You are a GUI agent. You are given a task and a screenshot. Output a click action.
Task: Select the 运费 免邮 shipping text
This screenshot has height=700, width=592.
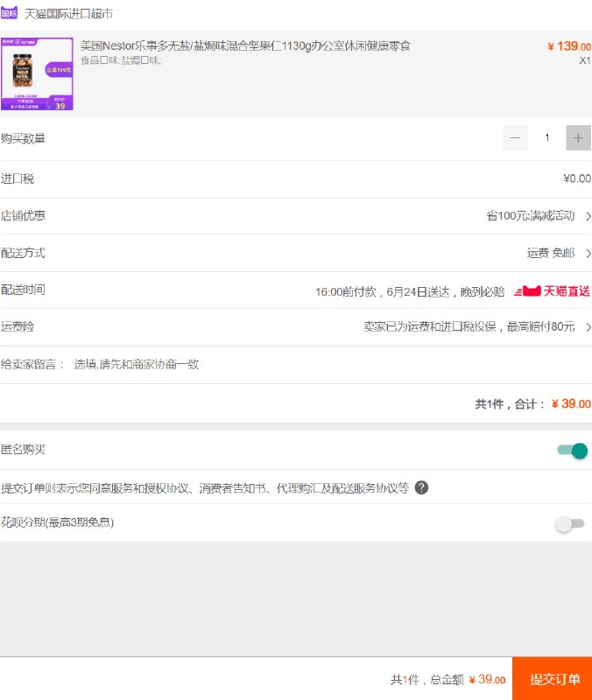[x=551, y=253]
